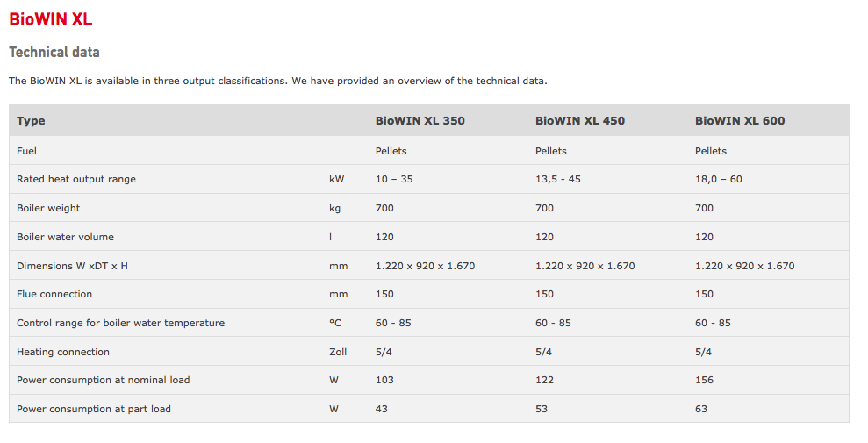The height and width of the screenshot is (443, 868).
Task: Click the Heating connection row label
Action: tap(63, 352)
